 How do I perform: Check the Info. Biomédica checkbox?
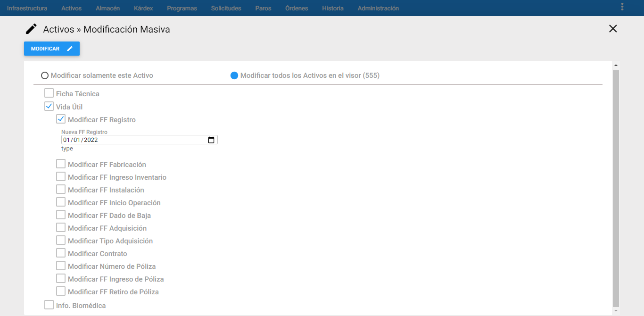point(49,305)
